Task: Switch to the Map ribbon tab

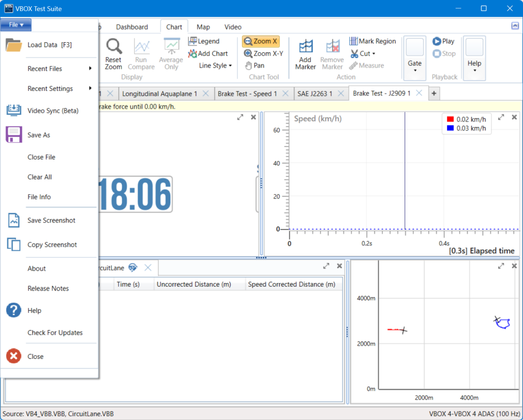Action: (x=203, y=27)
